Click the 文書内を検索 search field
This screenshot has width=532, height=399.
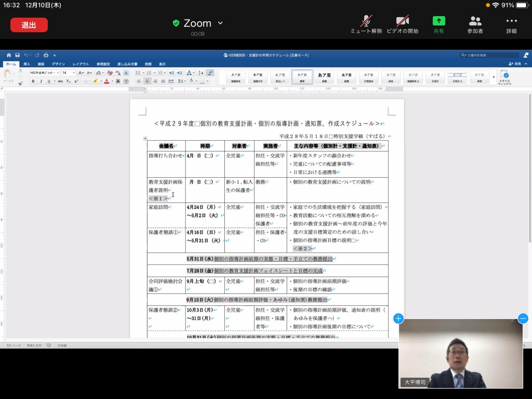pos(489,55)
